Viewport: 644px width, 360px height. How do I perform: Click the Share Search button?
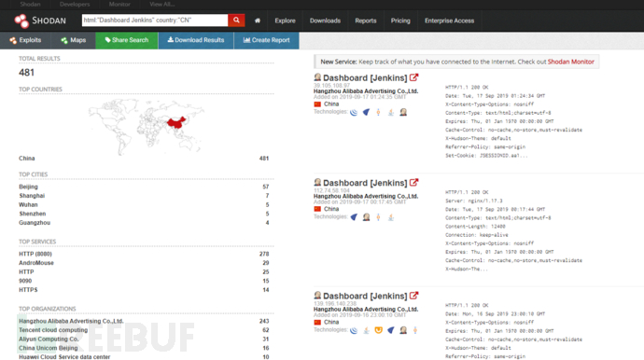click(127, 40)
